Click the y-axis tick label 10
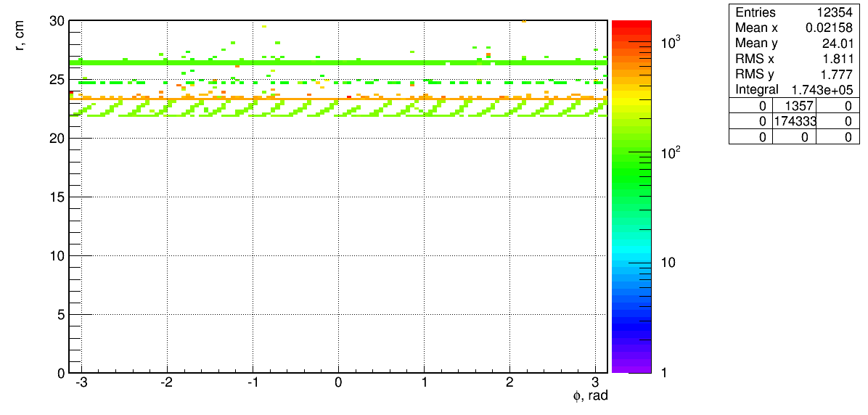 click(59, 255)
